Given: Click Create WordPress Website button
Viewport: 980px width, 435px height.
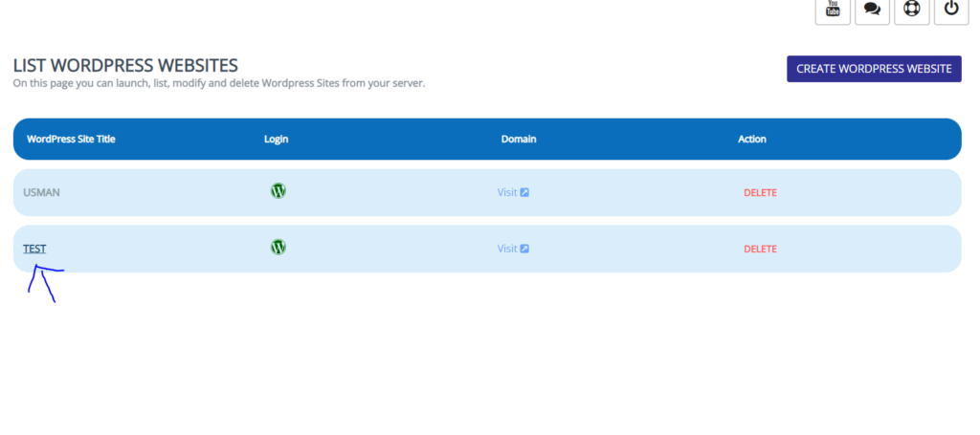Looking at the screenshot, I should point(874,69).
